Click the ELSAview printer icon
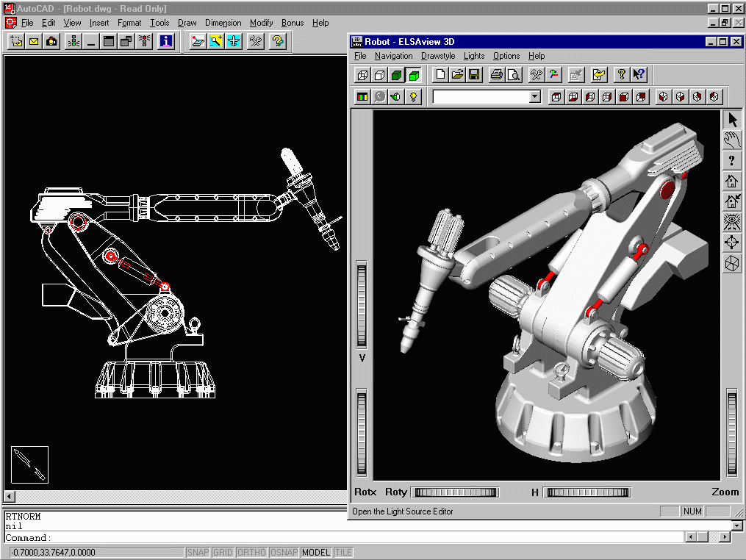The height and width of the screenshot is (560, 746). (496, 74)
